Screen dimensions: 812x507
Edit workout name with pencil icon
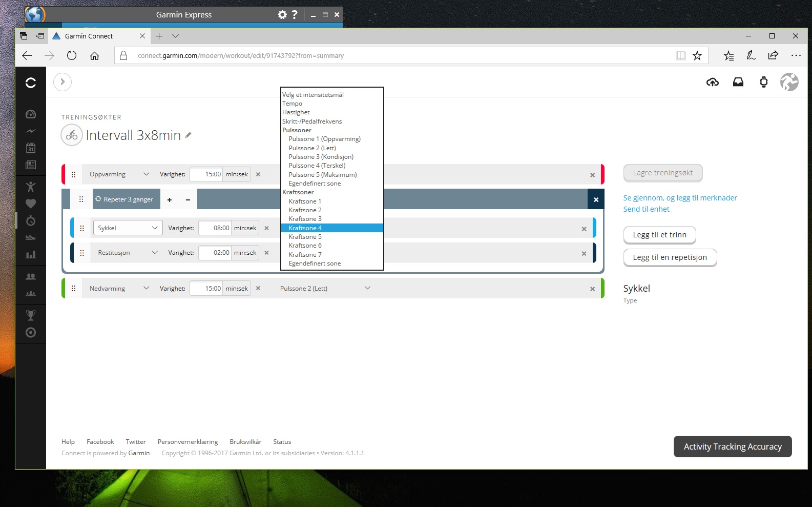[189, 135]
